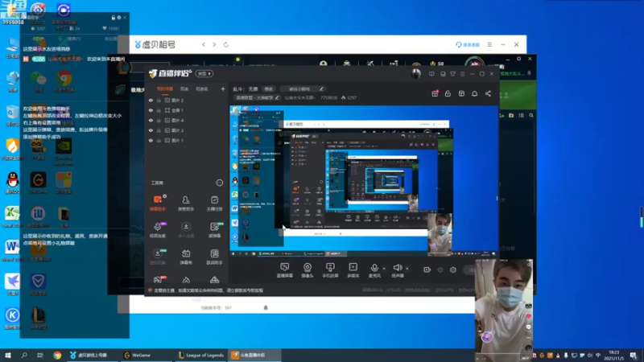Open the 视频连麦 tool

click(158, 230)
